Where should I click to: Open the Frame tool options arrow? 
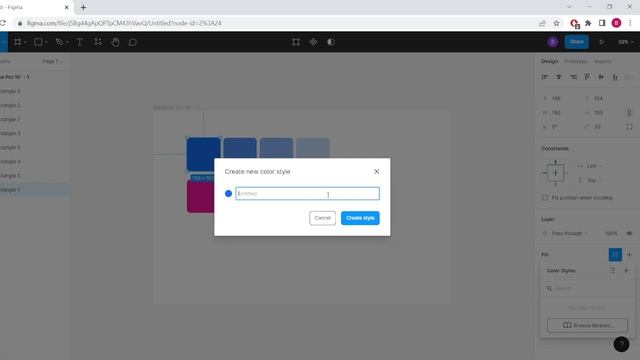click(25, 42)
